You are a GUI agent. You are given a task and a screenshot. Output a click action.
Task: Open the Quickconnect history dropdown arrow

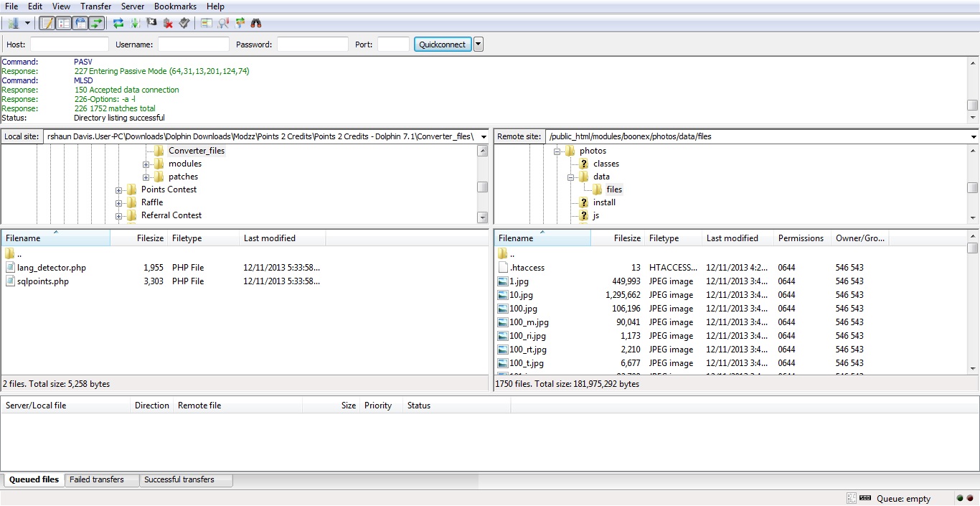coord(479,44)
